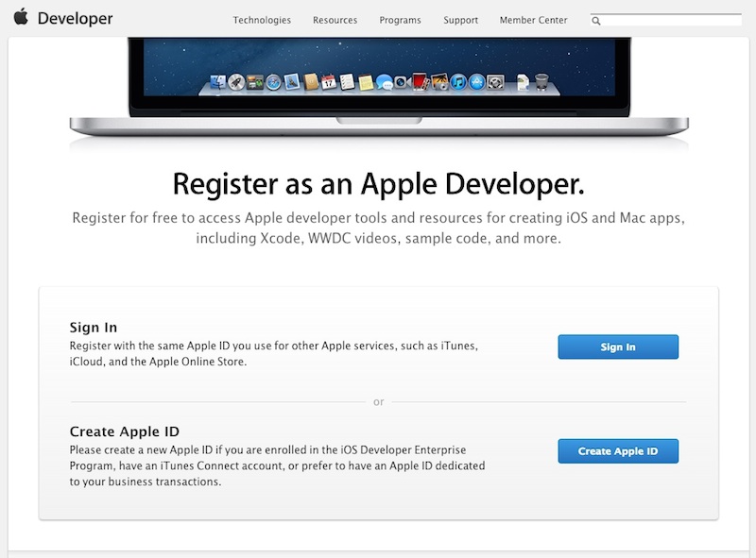Select the Notes icon in the dock

pyautogui.click(x=366, y=80)
